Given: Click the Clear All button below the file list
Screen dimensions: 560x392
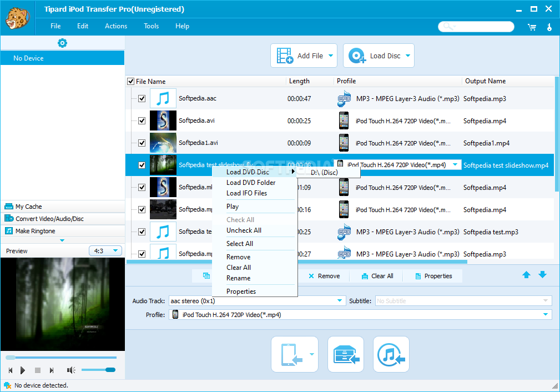Looking at the screenshot, I should [377, 276].
